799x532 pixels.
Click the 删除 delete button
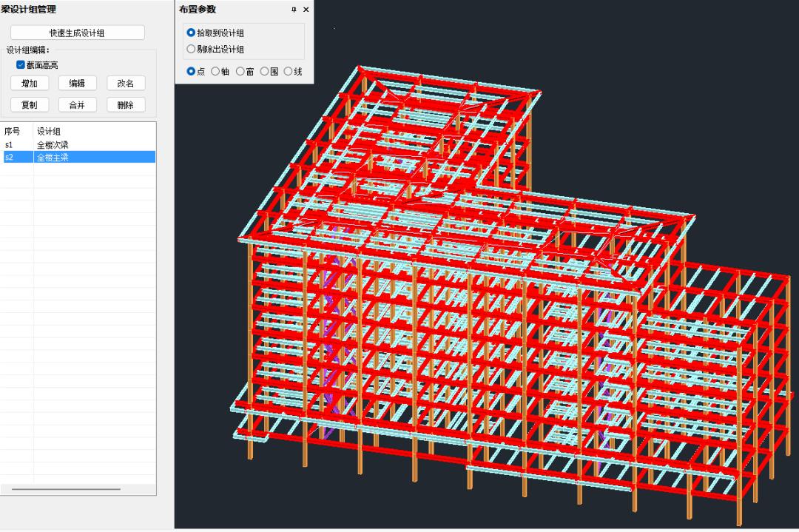tap(126, 105)
